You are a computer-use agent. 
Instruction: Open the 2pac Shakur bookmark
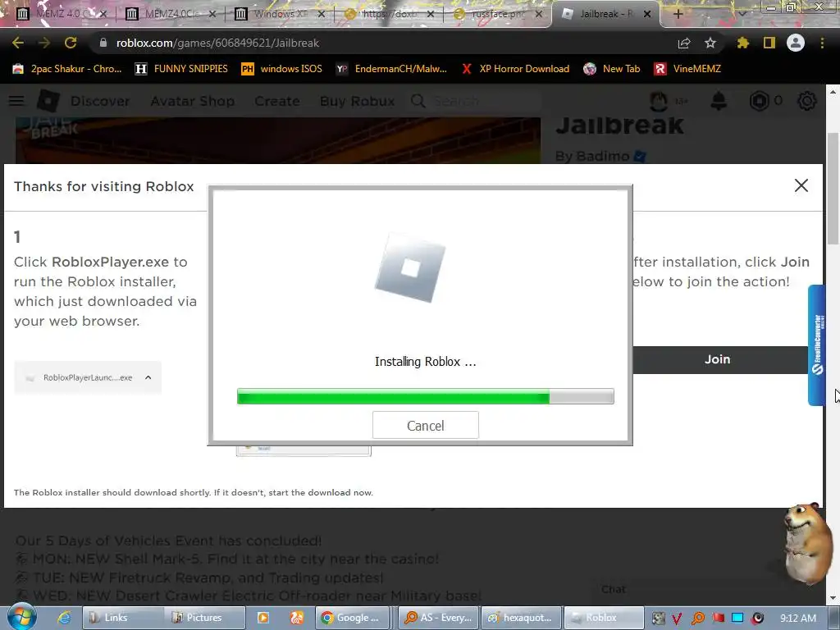67,69
